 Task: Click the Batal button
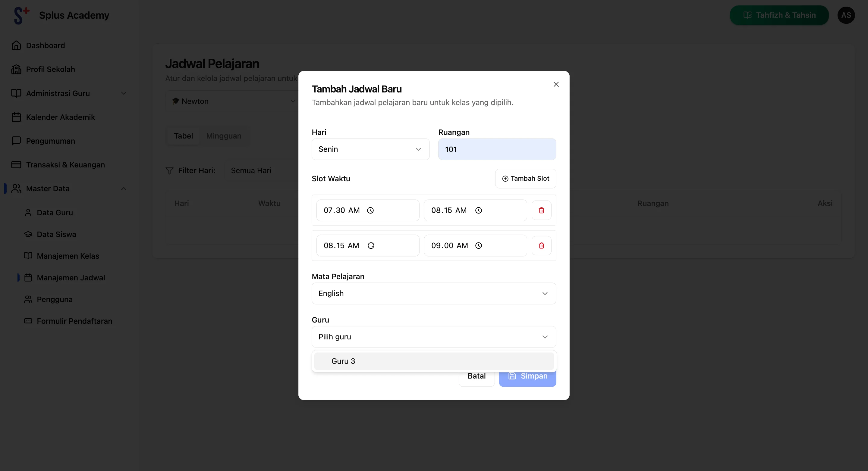476,376
